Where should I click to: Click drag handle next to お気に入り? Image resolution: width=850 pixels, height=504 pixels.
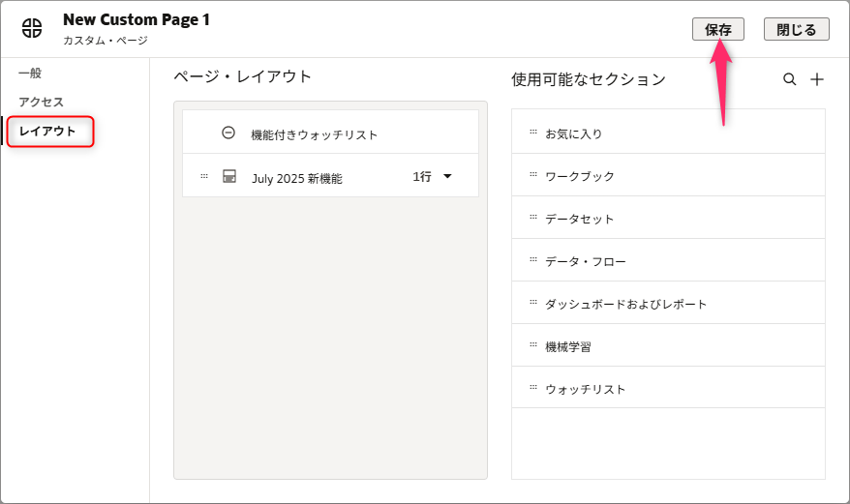533,133
